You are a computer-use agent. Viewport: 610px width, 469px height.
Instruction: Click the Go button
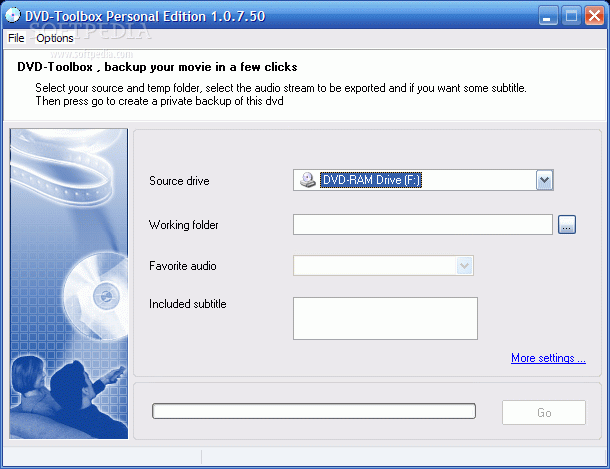[544, 412]
